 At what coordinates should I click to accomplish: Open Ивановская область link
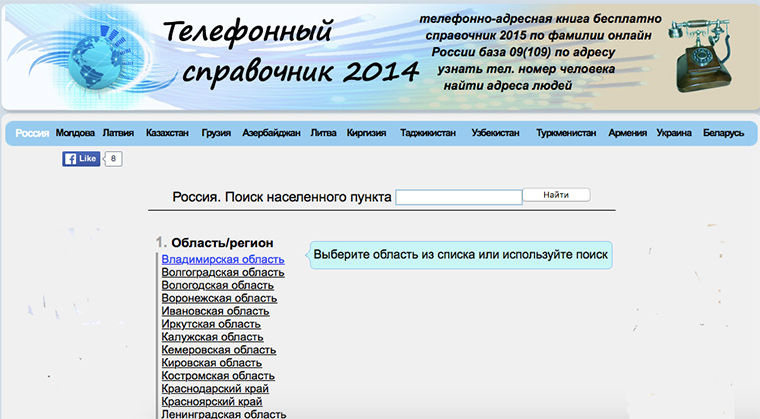click(x=215, y=311)
